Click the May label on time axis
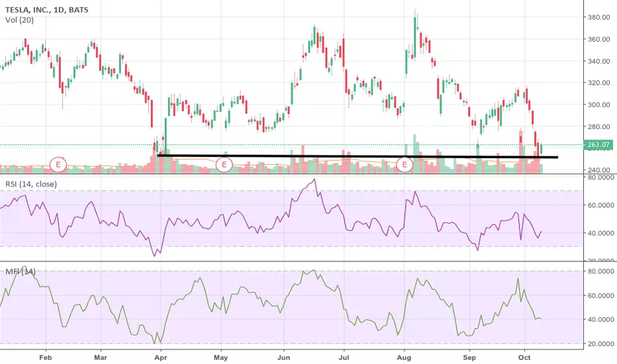 click(220, 357)
